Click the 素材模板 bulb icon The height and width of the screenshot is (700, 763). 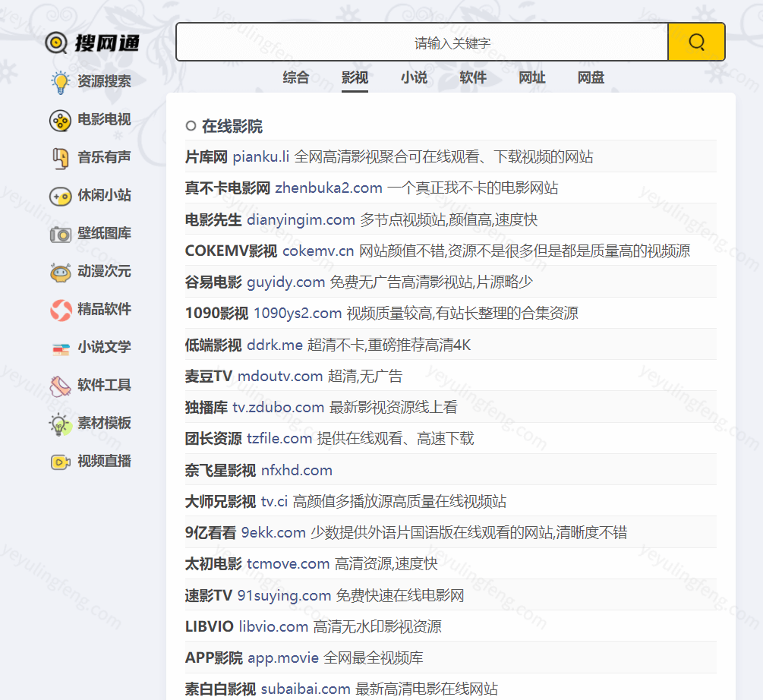tap(60, 424)
